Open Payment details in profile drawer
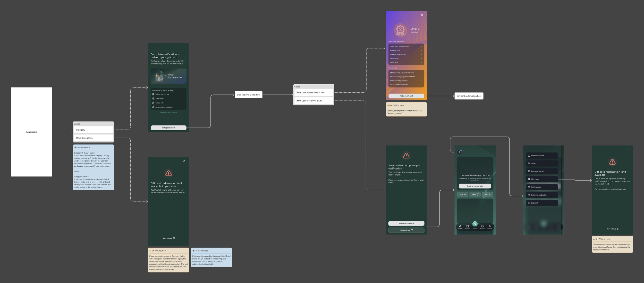644x283 pixels. pos(542,171)
